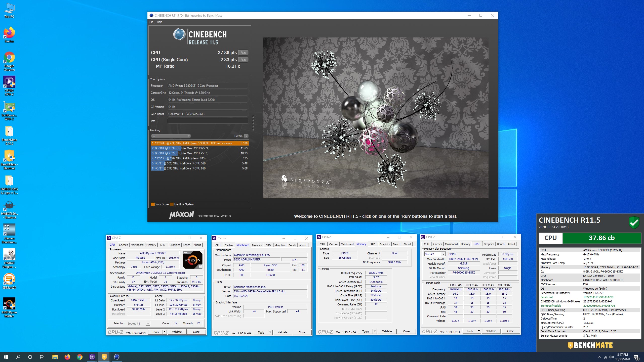The height and width of the screenshot is (362, 644).
Task: Click the Ryzen logo in CPU-Z
Action: pyautogui.click(x=192, y=260)
